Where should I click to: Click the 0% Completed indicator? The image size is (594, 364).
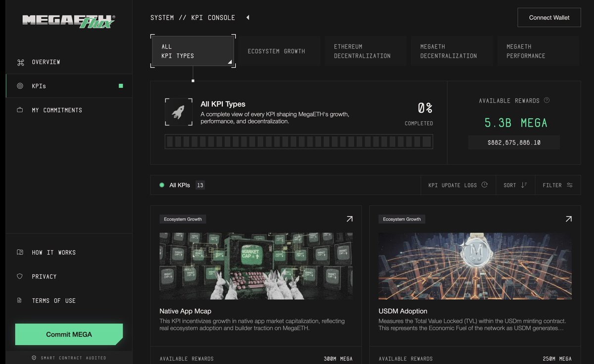[419, 113]
